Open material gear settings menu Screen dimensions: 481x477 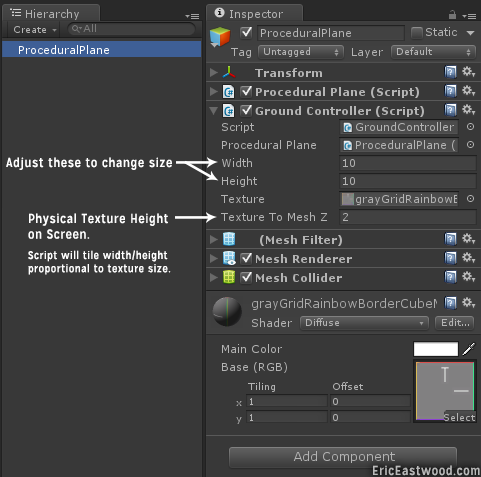[468, 303]
